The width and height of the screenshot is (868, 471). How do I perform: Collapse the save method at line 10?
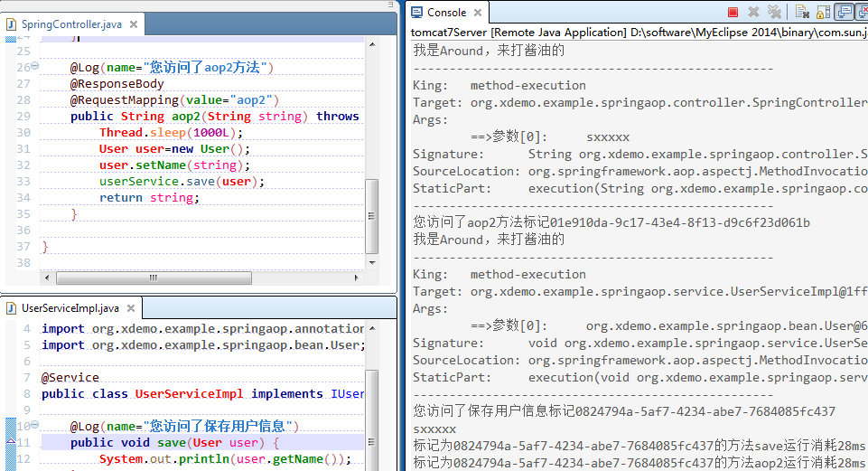point(35,425)
